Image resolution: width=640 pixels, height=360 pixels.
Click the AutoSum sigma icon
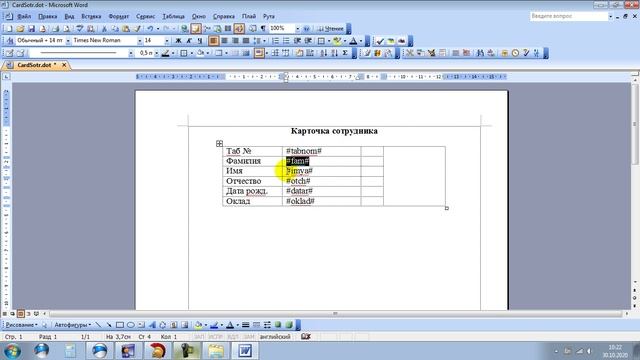[x=345, y=53]
